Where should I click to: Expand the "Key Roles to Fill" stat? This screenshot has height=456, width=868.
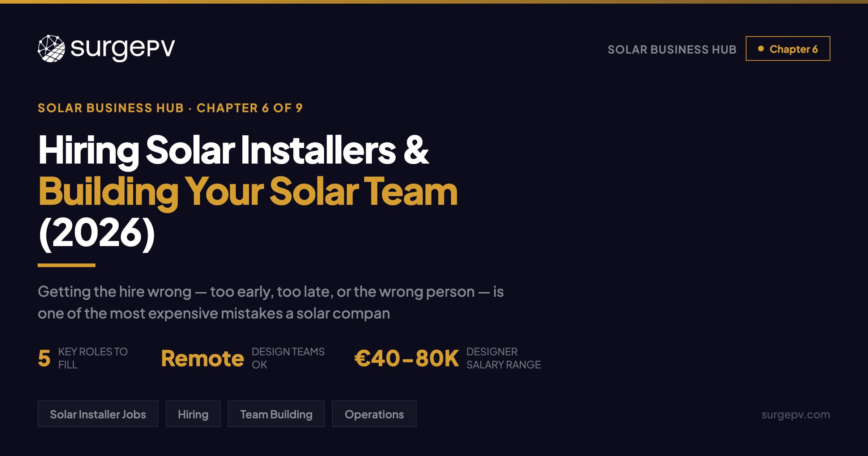point(93,358)
